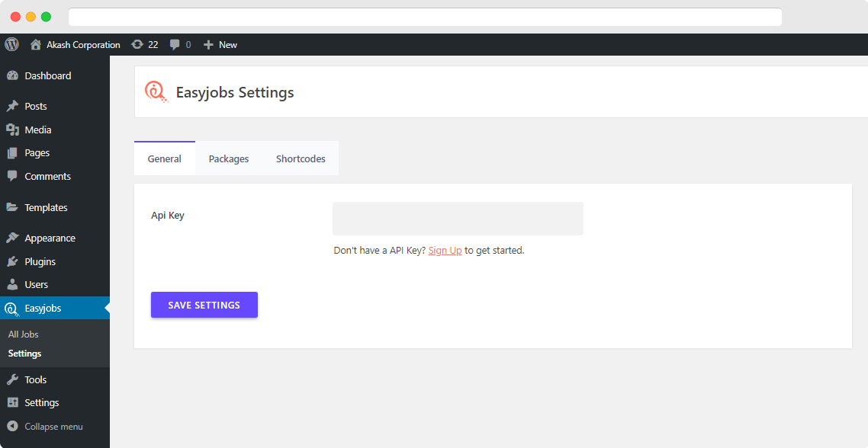Focus the Api Key input field

[458, 219]
